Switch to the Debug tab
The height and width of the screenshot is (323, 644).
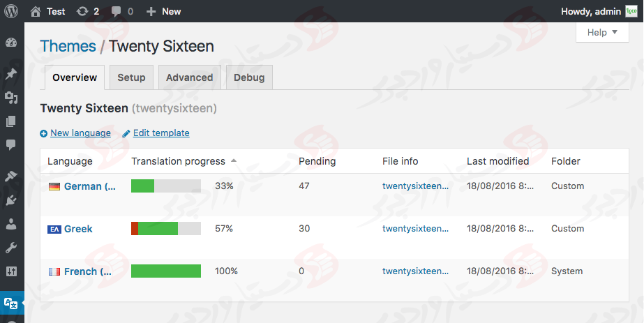249,77
